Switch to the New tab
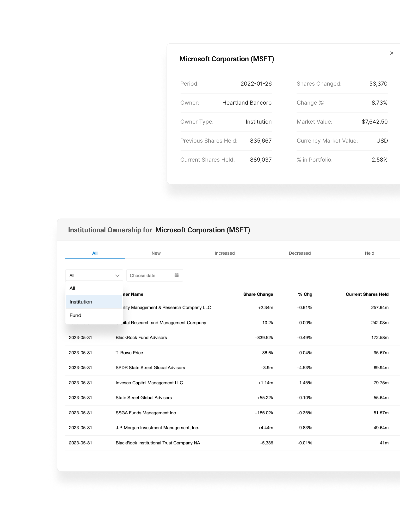Screen dimensions: 400x532 coord(156,253)
